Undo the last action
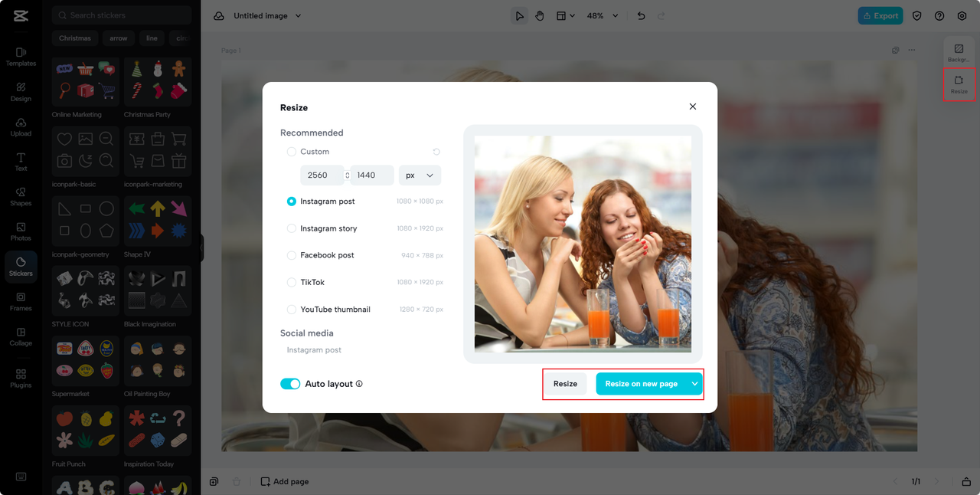 click(641, 15)
